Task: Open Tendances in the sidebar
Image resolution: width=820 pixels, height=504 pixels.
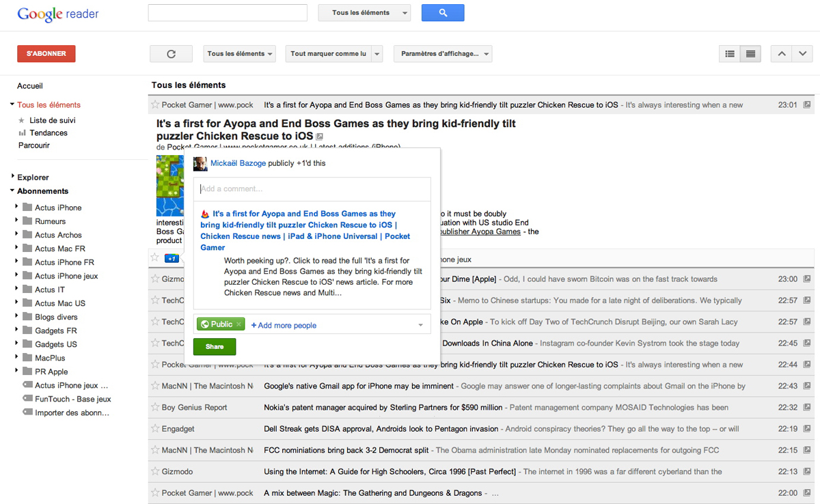Action: point(49,132)
